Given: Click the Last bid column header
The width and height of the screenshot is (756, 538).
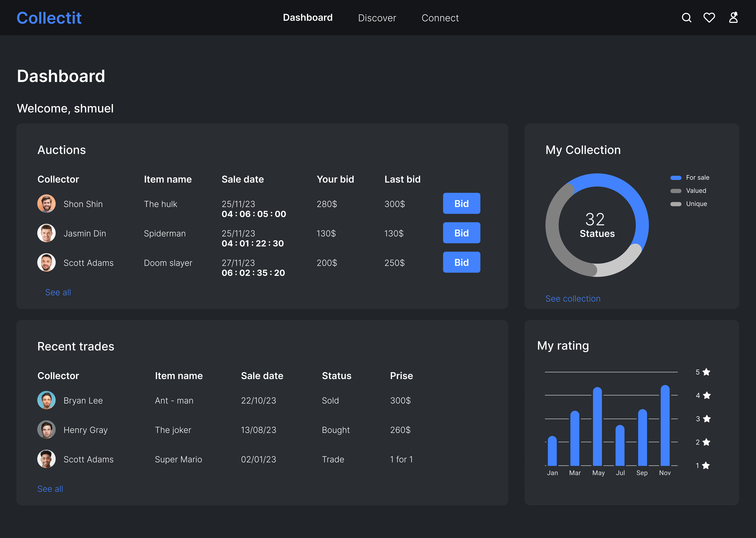Looking at the screenshot, I should (403, 179).
